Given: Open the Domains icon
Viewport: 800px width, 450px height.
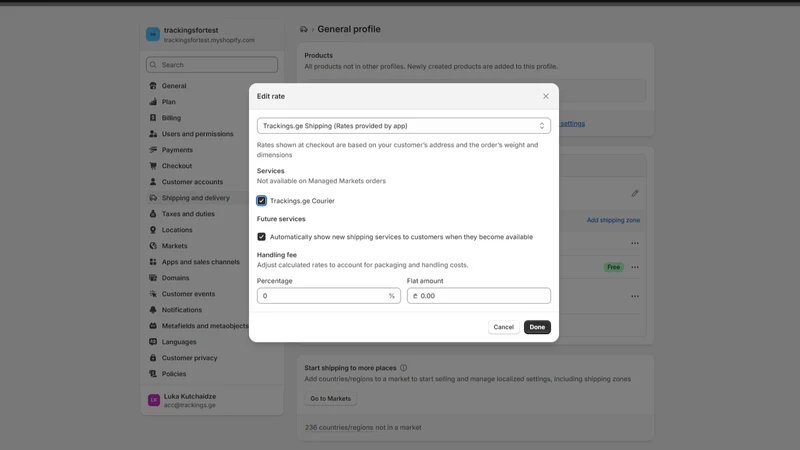Looking at the screenshot, I should coord(153,278).
